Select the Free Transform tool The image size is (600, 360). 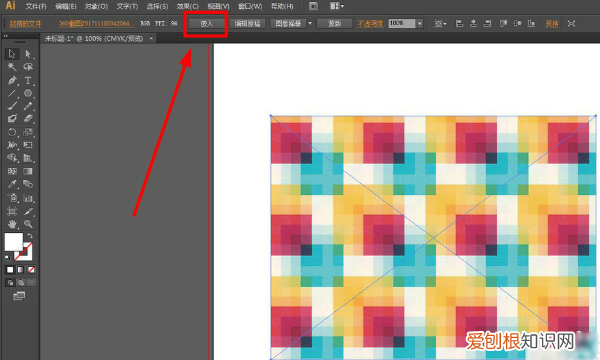(x=28, y=145)
